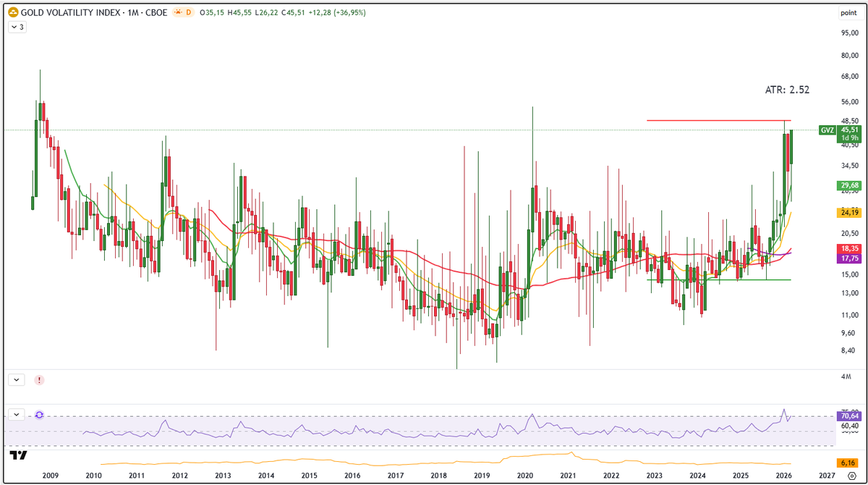The image size is (868, 485).
Task: Click the GOLD VOLATILITY INDEX symbol title
Action: 72,12
